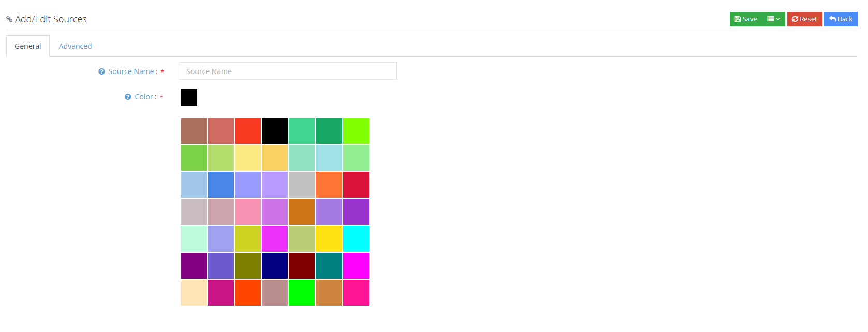
Task: Open the save options dropdown list arrow
Action: click(774, 19)
